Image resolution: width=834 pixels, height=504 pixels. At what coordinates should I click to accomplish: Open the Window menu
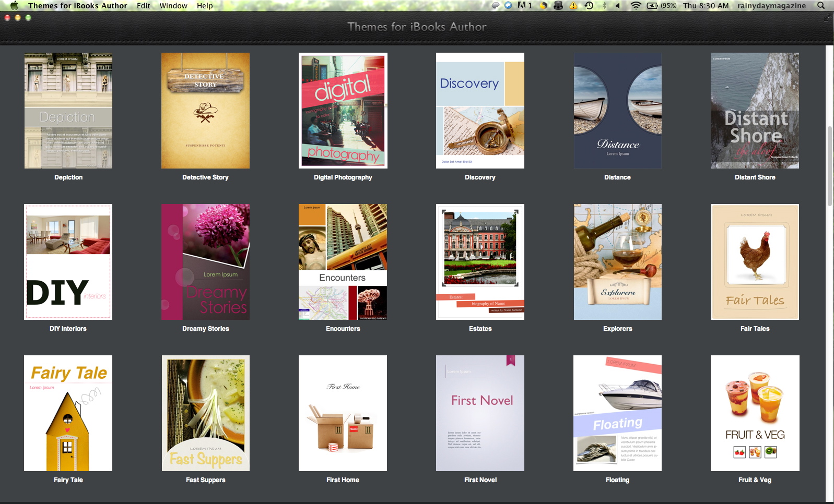point(173,6)
